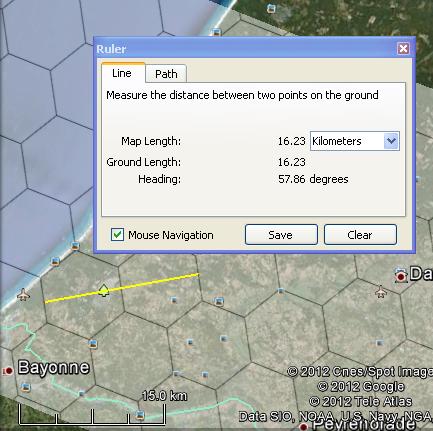This screenshot has height=431, width=433.
Task: Click the red placemark near Peyrehorade
Action: tap(303, 426)
